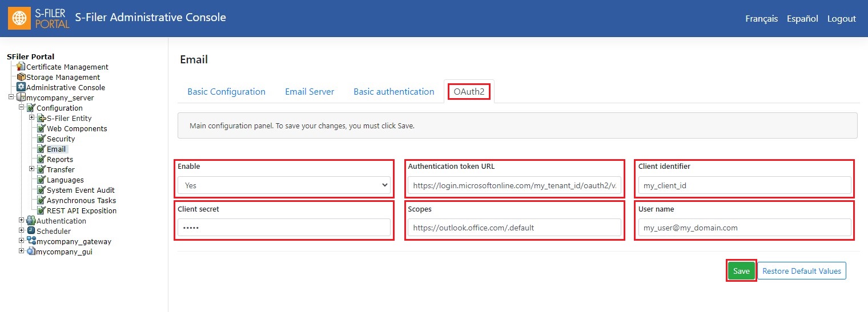Click the User name input field
The width and height of the screenshot is (868, 312).
(x=745, y=228)
